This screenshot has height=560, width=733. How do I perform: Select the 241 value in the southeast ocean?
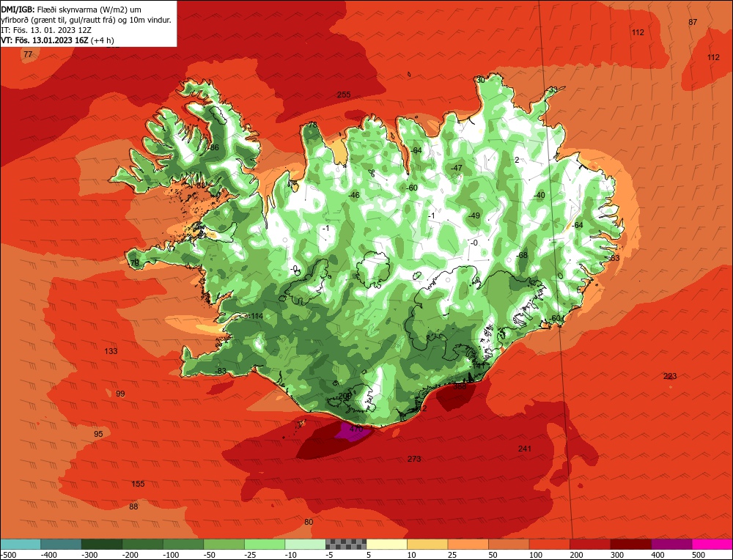pyautogui.click(x=525, y=449)
